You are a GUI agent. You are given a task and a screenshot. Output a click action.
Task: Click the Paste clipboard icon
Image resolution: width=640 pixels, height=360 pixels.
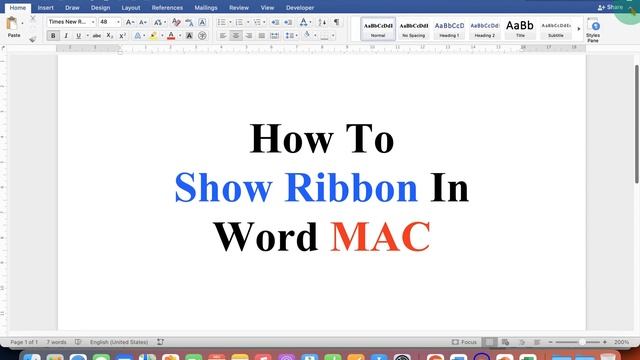12,24
